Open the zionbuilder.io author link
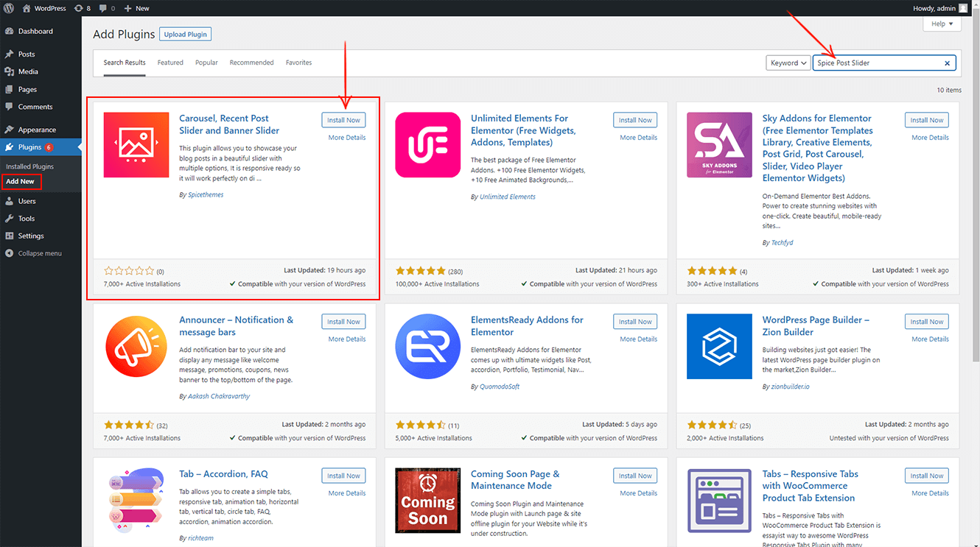980x547 pixels. click(x=790, y=387)
